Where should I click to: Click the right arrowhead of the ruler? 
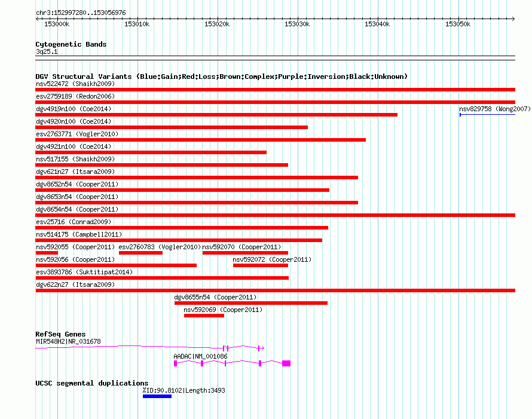pyautogui.click(x=513, y=19)
